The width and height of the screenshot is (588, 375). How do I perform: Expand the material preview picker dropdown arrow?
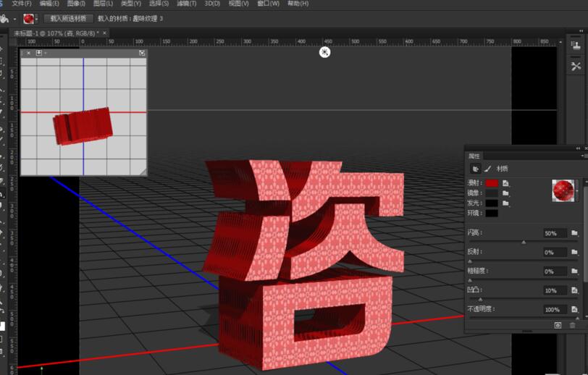(x=577, y=190)
